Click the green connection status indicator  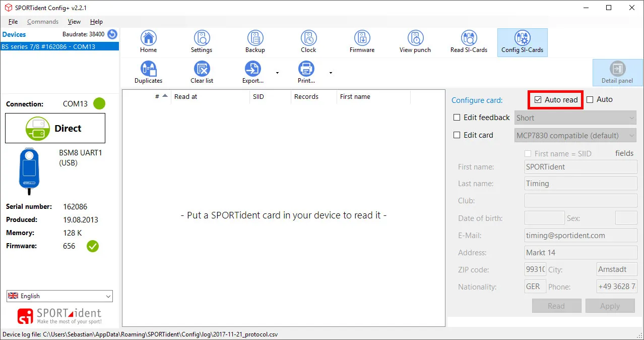(x=99, y=104)
